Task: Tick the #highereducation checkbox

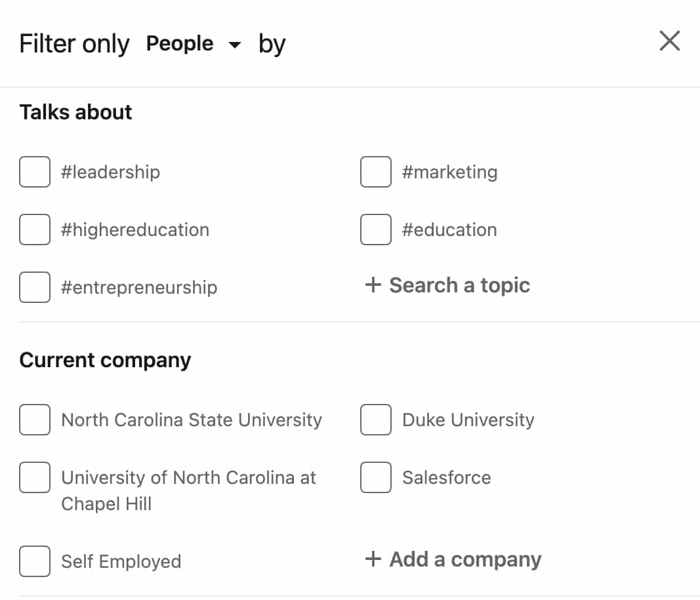Action: pos(35,230)
